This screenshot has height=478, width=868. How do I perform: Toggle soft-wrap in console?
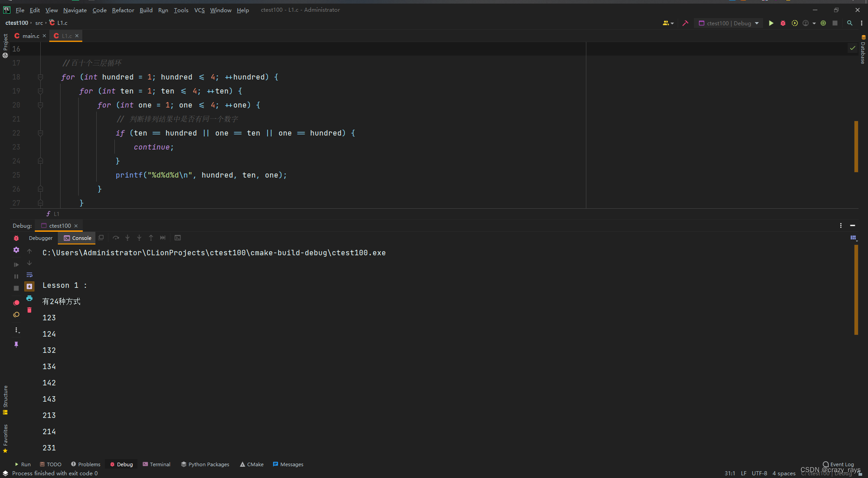point(29,275)
